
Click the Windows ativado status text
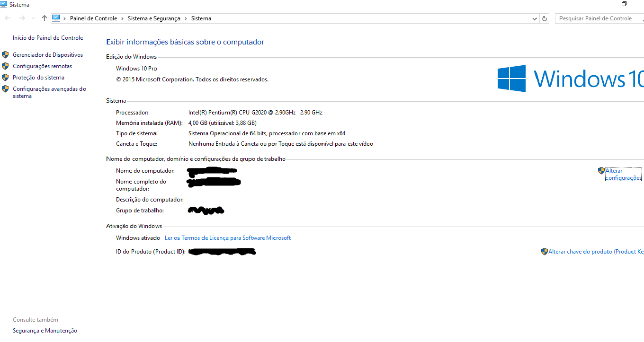(138, 238)
